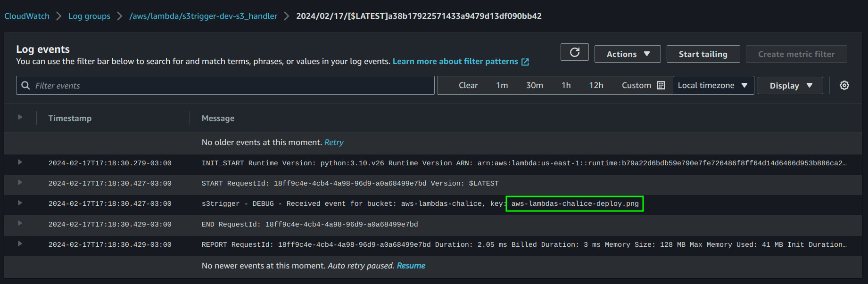Go to CloudWatch breadcrumb link

pos(27,16)
